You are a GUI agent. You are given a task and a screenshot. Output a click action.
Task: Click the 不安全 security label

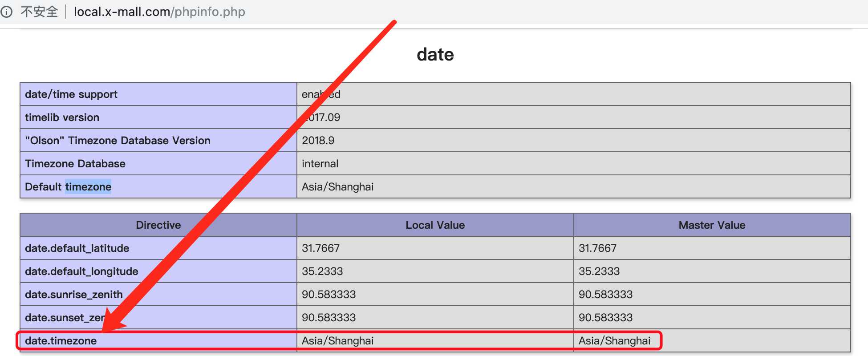[39, 12]
